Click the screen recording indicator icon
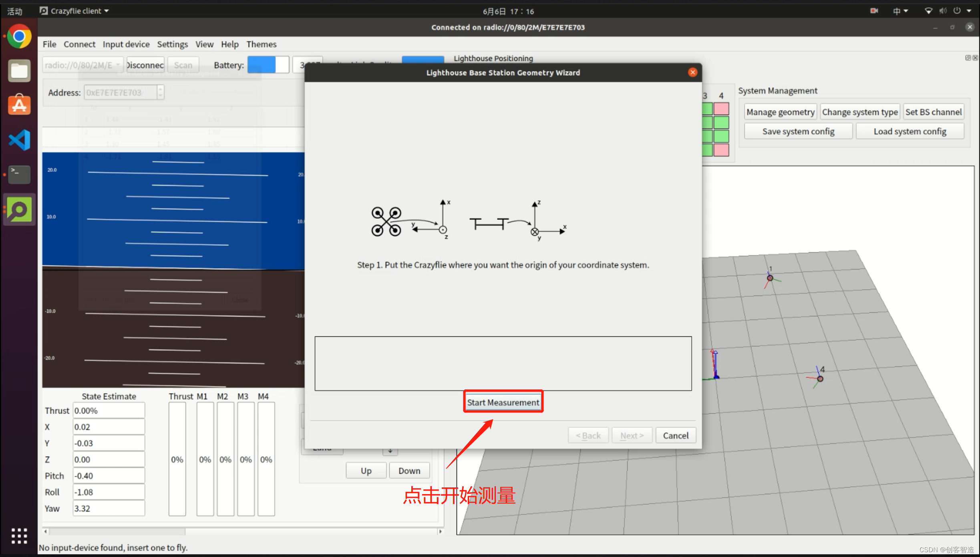The width and height of the screenshot is (980, 557). coord(874,11)
